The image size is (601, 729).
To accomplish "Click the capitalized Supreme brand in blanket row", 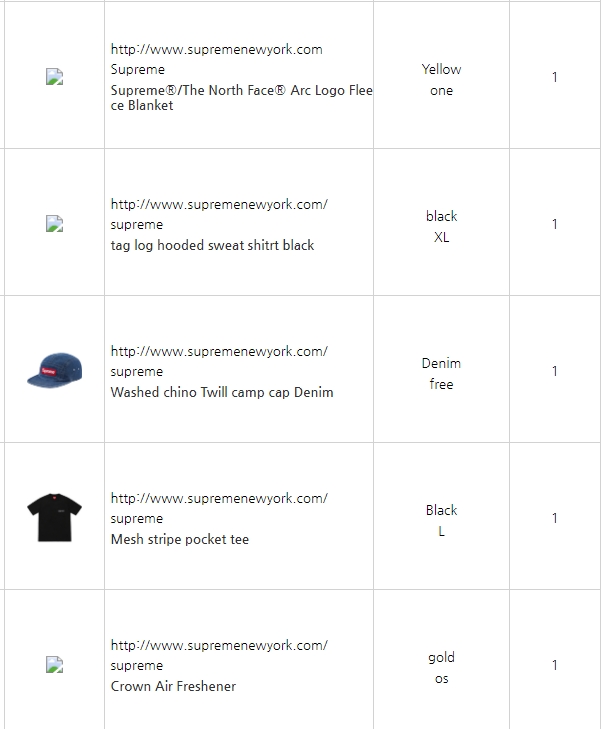I will click(x=138, y=69).
